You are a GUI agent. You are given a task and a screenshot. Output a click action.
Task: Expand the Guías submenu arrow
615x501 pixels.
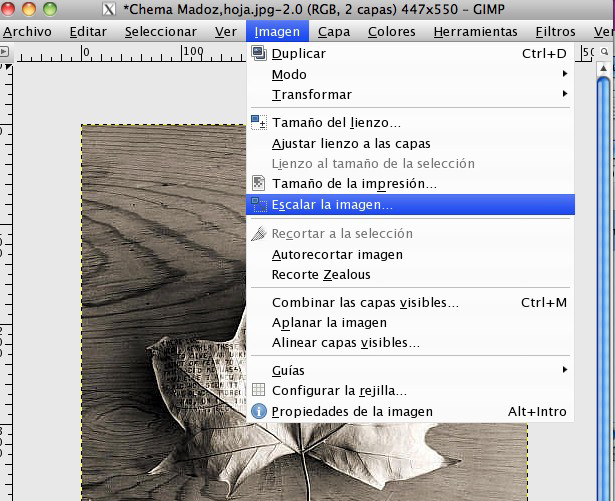(x=564, y=370)
